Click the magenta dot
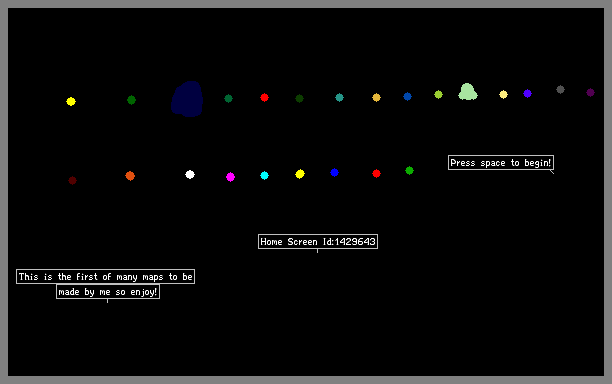This screenshot has height=384, width=612. (230, 177)
